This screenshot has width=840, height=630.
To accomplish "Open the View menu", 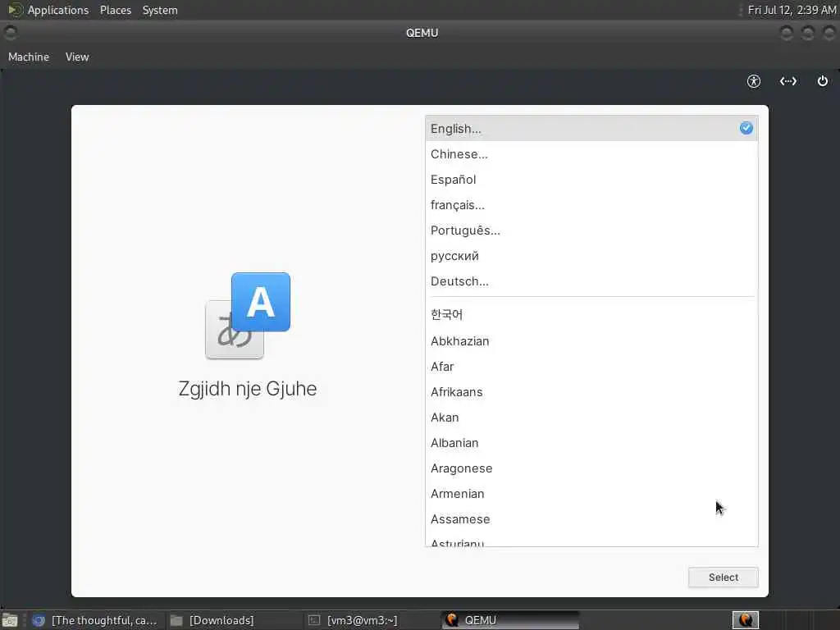I will (x=77, y=57).
